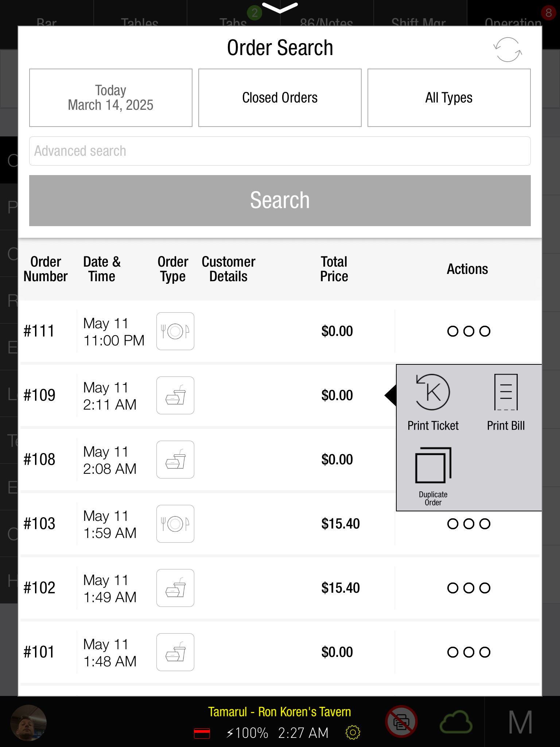Click the Print Ticket icon
The width and height of the screenshot is (560, 747).
pyautogui.click(x=433, y=393)
